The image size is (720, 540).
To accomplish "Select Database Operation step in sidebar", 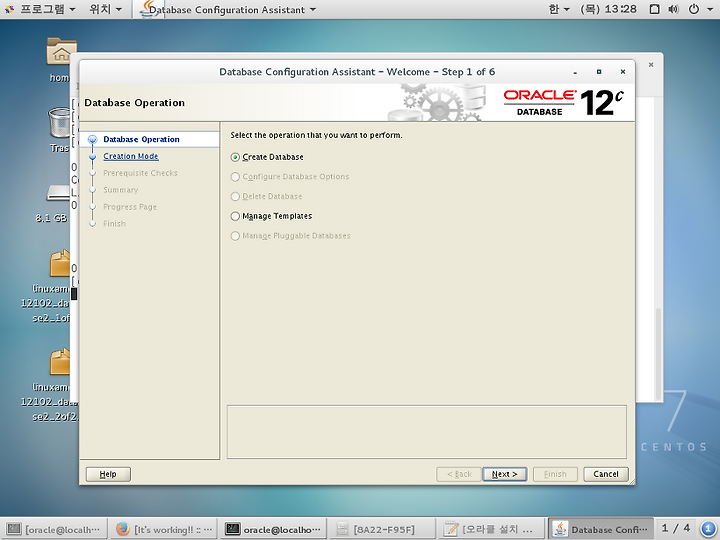I will coord(141,139).
